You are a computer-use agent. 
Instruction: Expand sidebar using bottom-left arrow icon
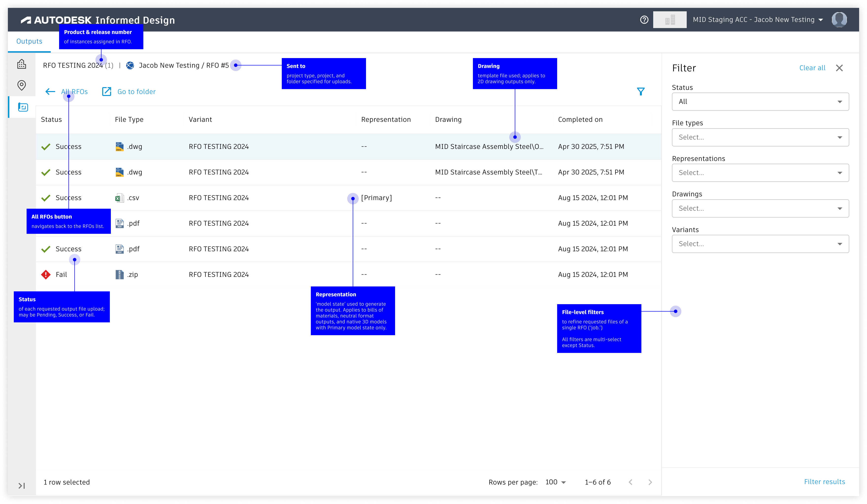point(22,486)
